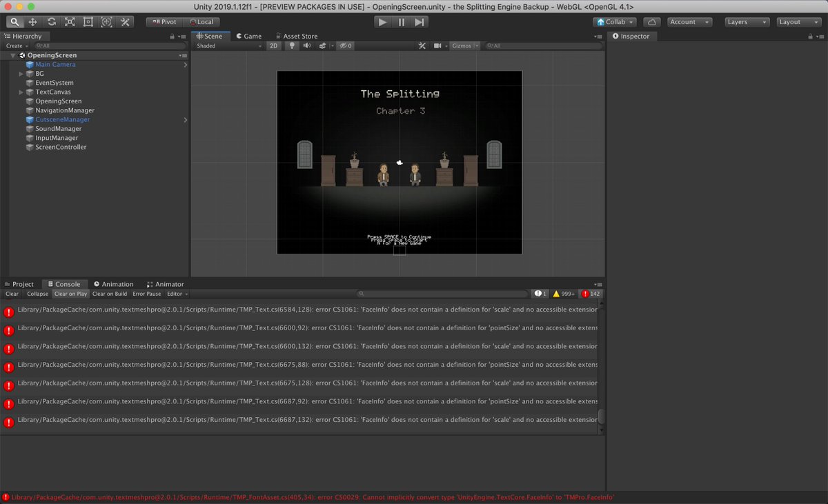Toggle info messages filter showing 1
This screenshot has width=828, height=504.
pyautogui.click(x=541, y=294)
